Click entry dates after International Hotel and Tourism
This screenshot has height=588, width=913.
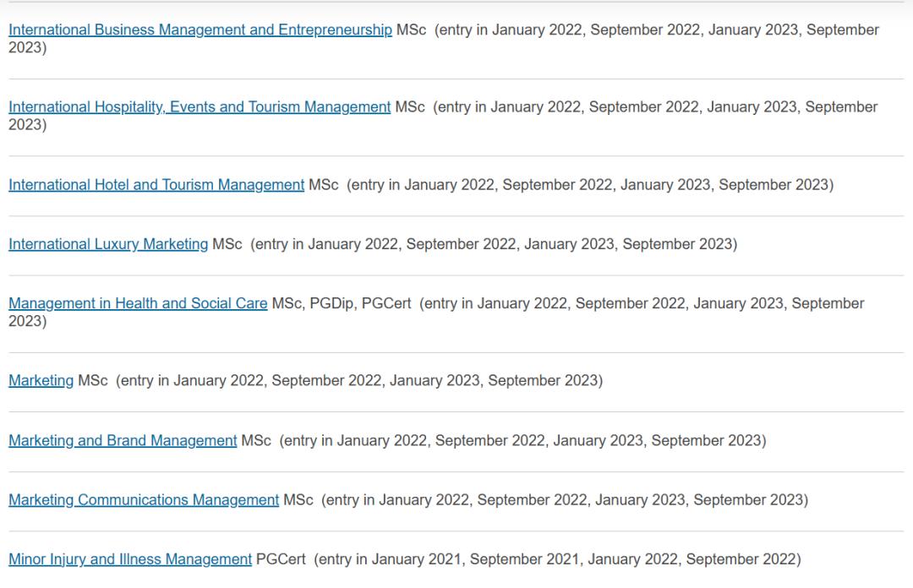pyautogui.click(x=590, y=185)
